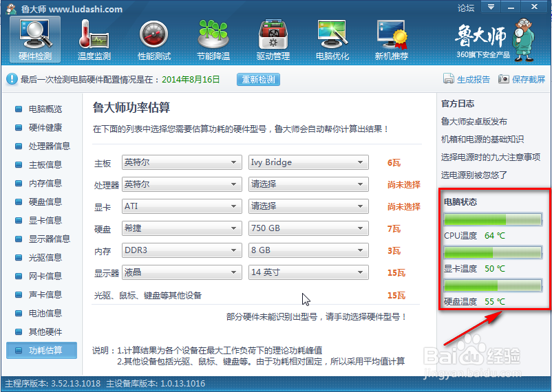Image resolution: width=552 pixels, height=392 pixels.
Task: Click the date 2014年8月16日
Action: [191, 80]
